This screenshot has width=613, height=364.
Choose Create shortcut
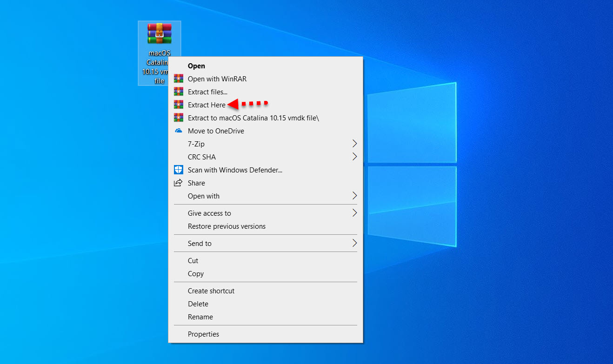265,291
